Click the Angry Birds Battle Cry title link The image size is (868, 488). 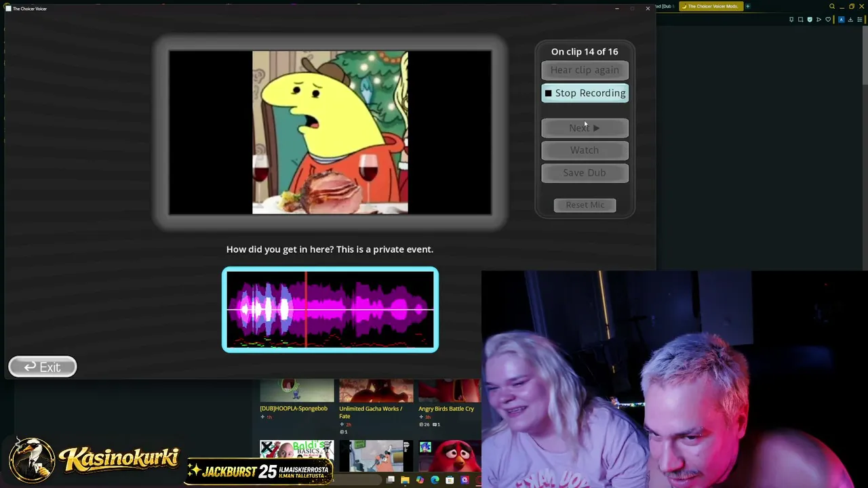click(x=446, y=409)
